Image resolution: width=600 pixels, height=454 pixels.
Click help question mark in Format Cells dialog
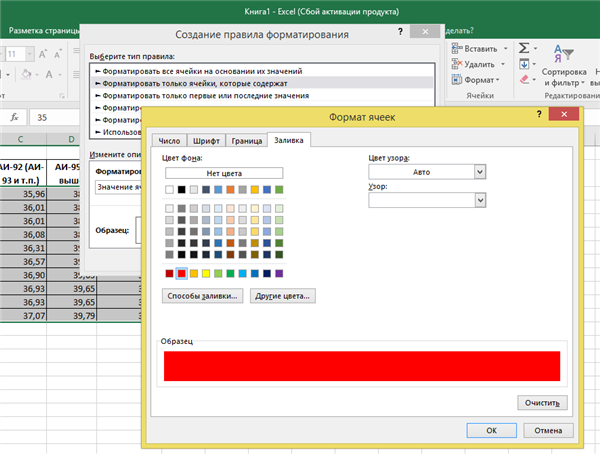(x=539, y=114)
